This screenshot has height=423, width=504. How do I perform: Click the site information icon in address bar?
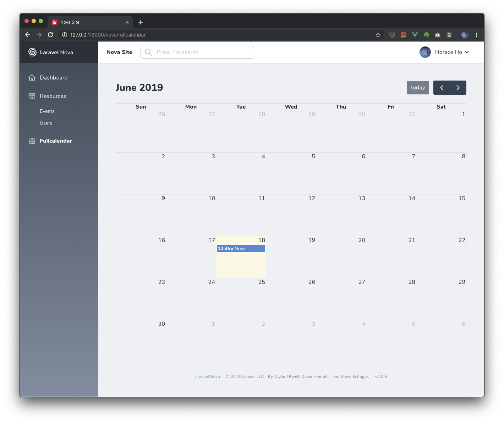[65, 35]
